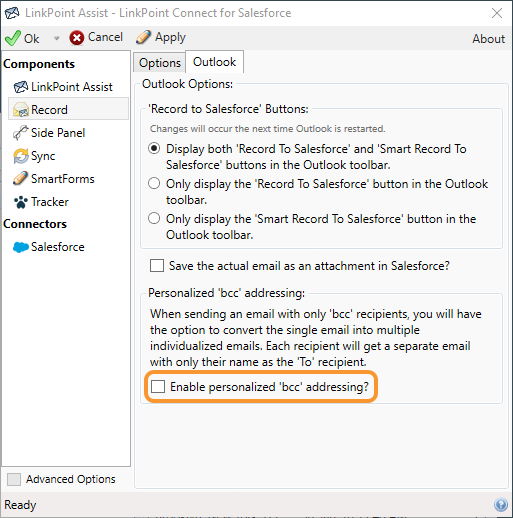Click the SmartForms pencil icon

pos(21,179)
